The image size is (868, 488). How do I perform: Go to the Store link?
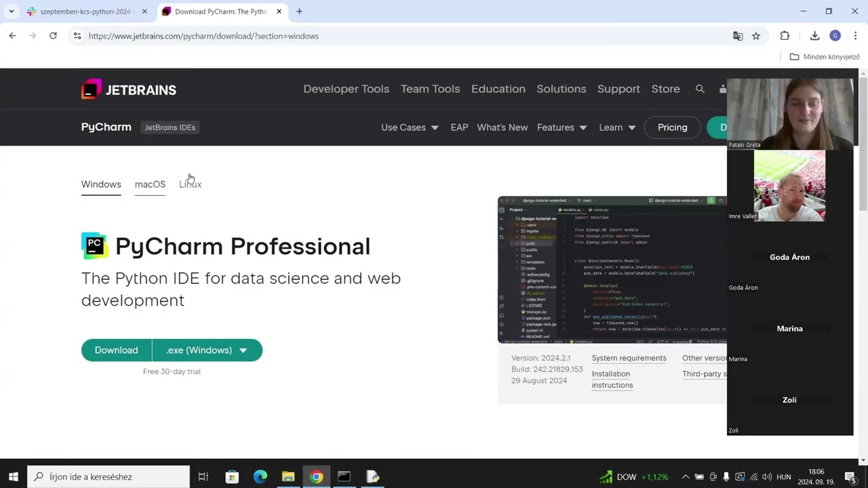(665, 89)
